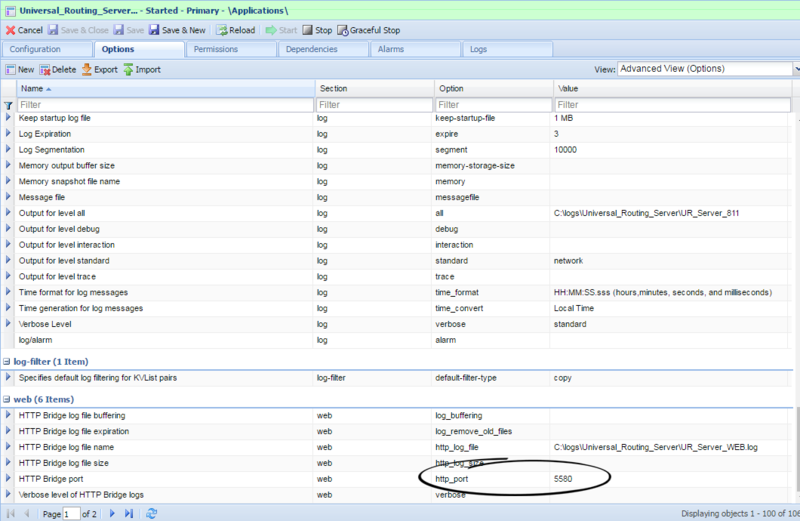Click the 5580 http_port value
Screen dimensions: 800x521
coord(563,479)
